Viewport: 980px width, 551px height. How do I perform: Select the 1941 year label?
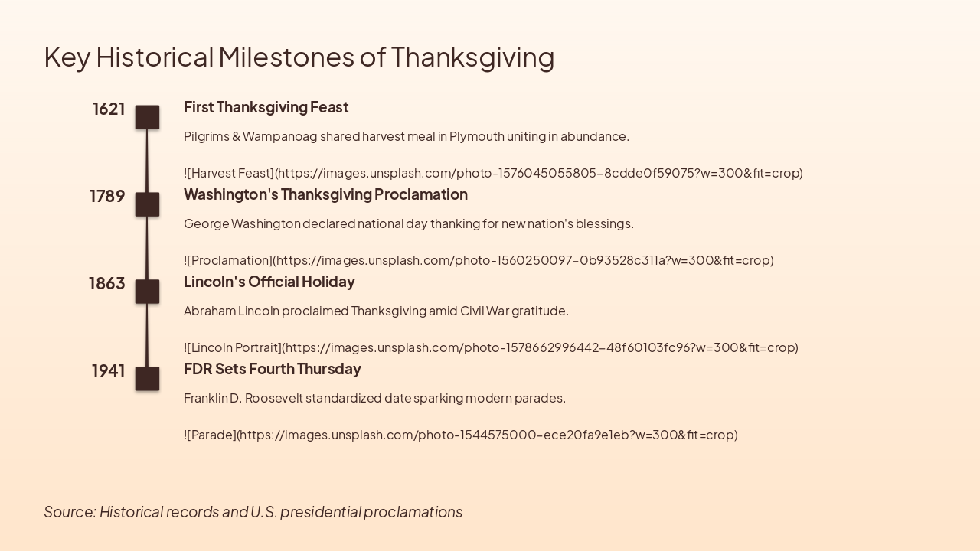coord(108,370)
